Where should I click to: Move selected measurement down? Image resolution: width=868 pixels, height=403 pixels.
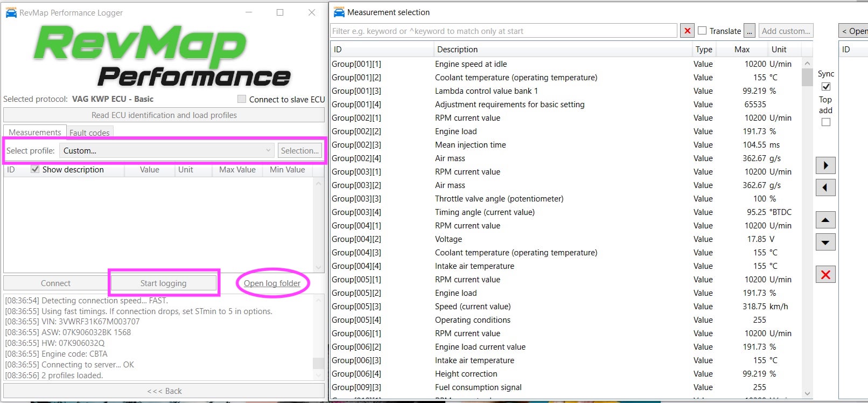(x=825, y=242)
